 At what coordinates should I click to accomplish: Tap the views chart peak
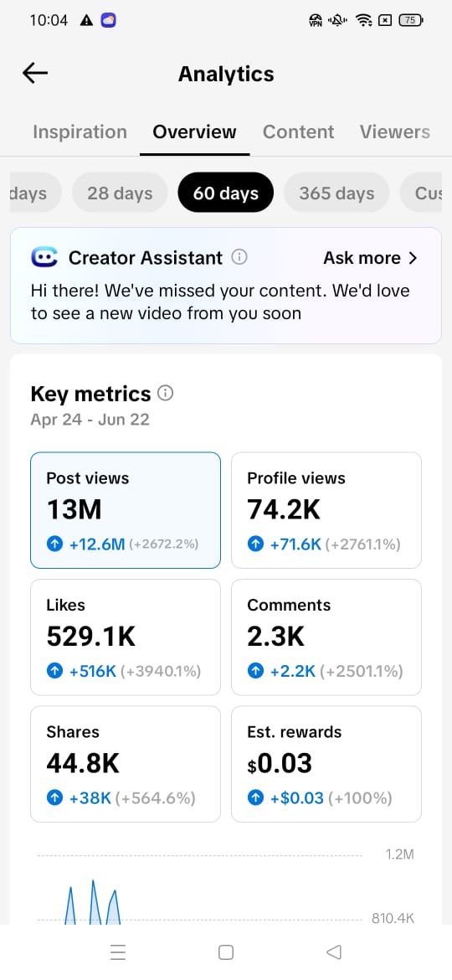point(93,883)
